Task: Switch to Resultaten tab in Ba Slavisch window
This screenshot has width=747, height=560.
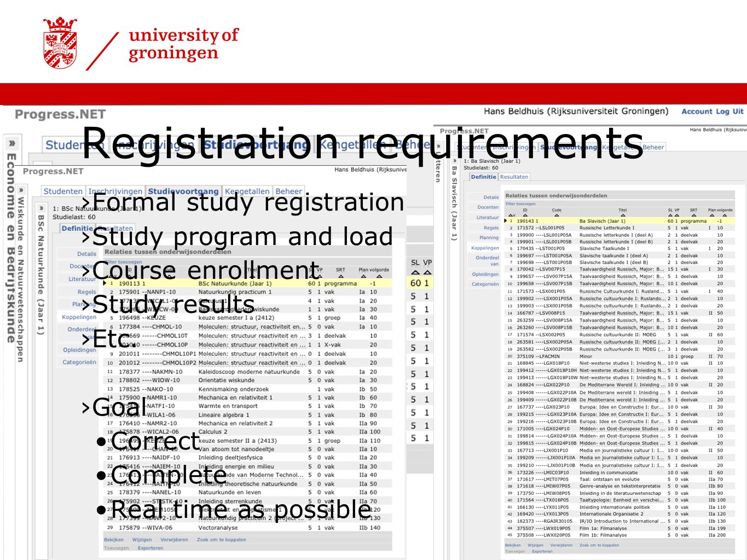Action: [x=514, y=177]
